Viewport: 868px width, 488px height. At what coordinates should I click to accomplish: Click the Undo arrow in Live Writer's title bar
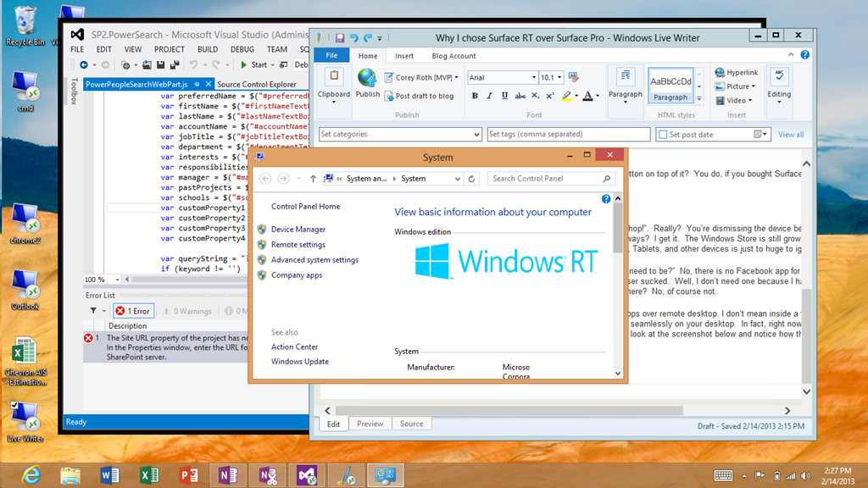click(353, 37)
